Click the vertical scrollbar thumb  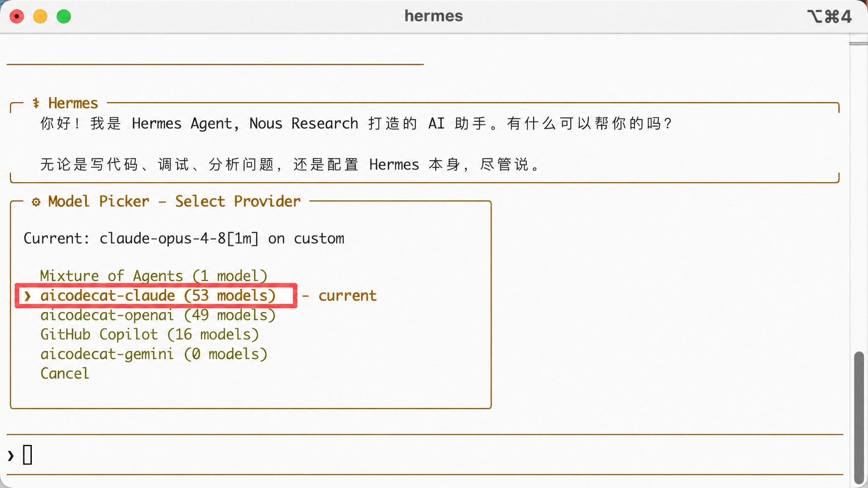[x=859, y=417]
